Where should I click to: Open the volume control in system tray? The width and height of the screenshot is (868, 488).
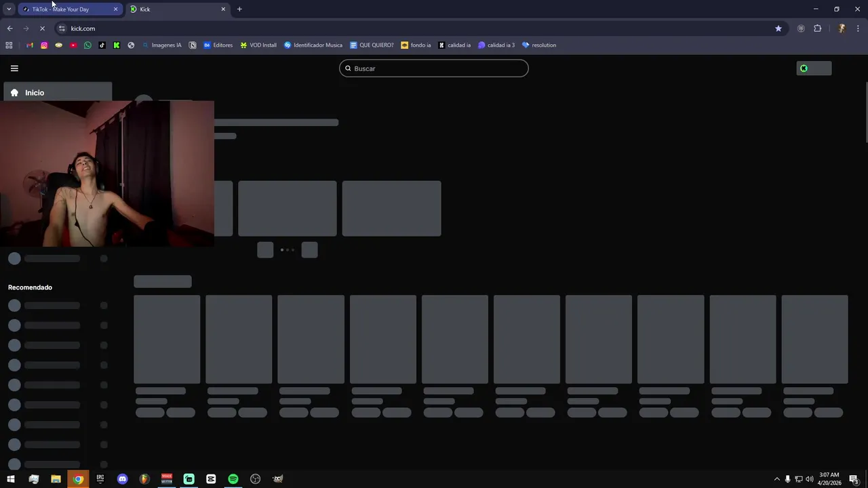coord(809,479)
